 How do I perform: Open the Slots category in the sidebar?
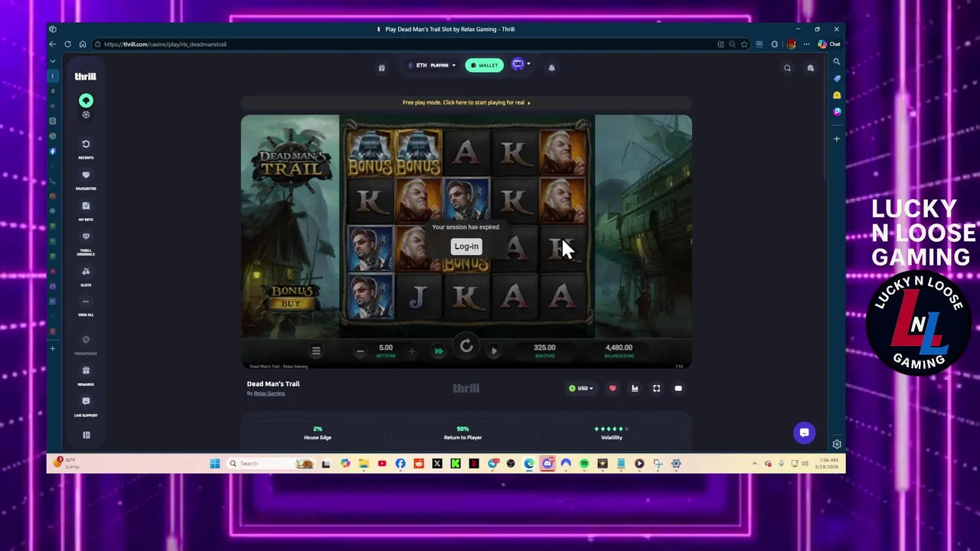[86, 275]
